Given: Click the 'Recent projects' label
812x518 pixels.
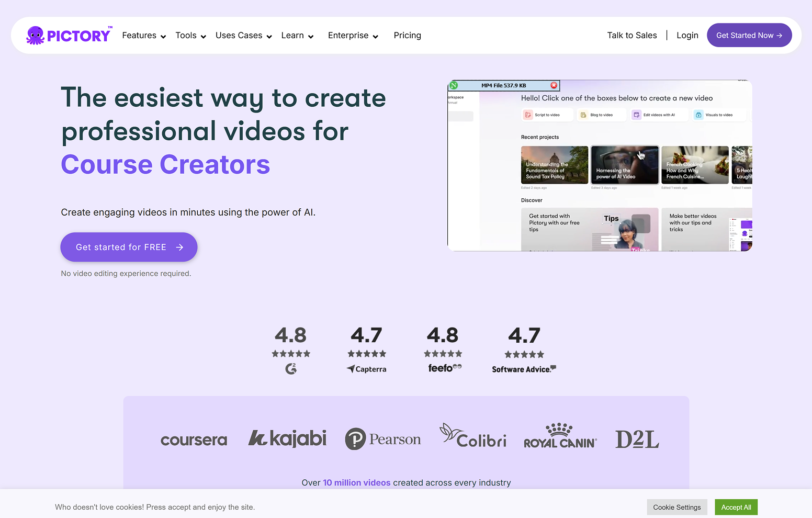Looking at the screenshot, I should pyautogui.click(x=540, y=137).
